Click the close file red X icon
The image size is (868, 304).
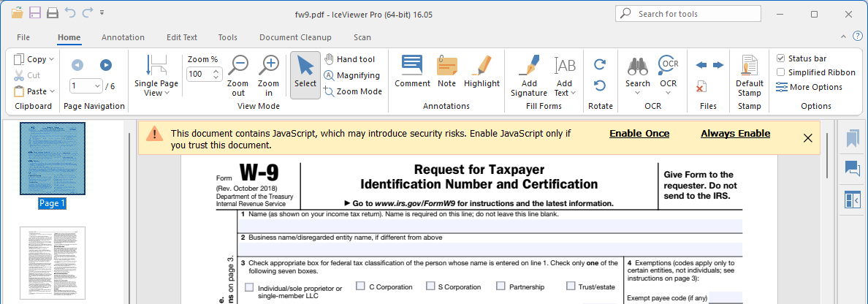[x=701, y=87]
